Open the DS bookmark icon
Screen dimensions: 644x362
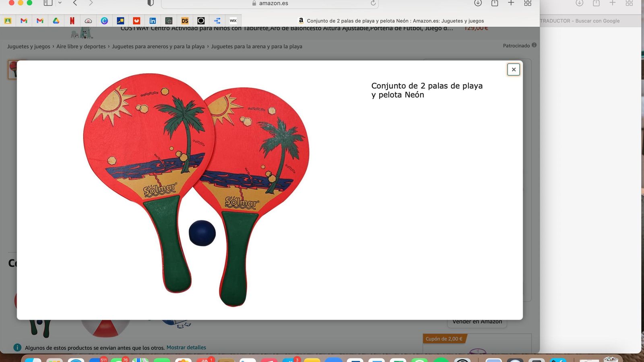[x=185, y=21]
